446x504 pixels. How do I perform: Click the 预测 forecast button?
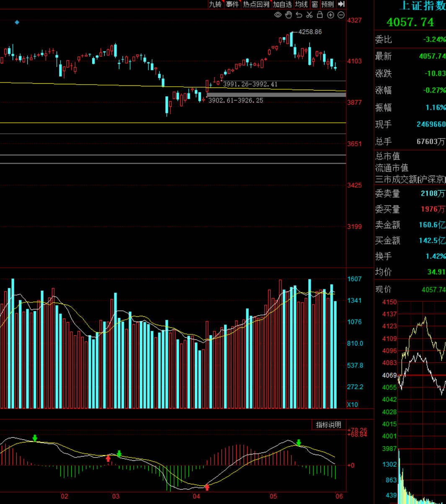327,4
